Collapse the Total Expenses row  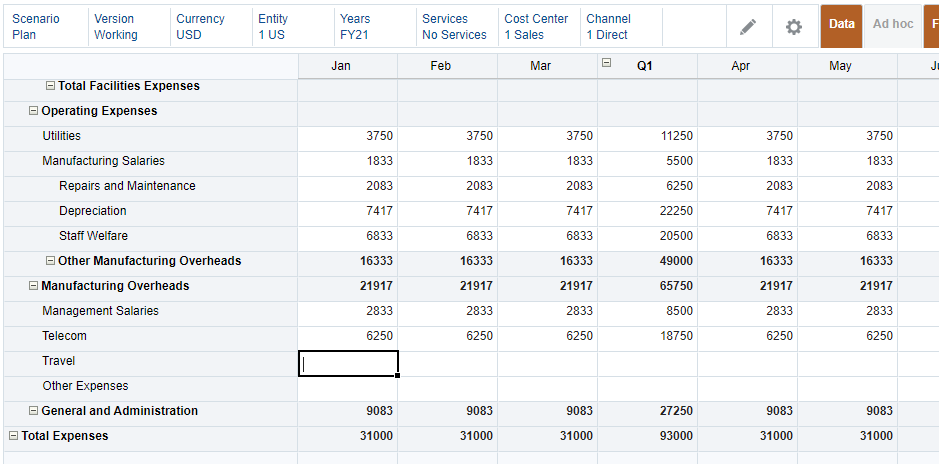click(13, 436)
